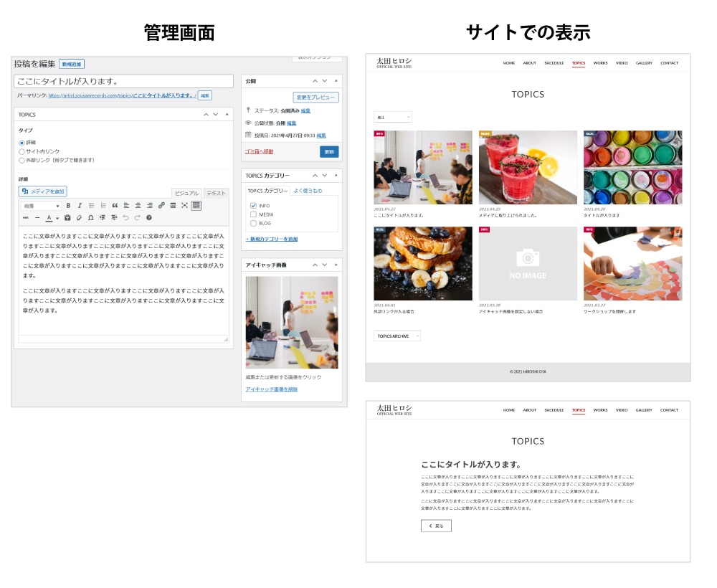Select the 外部リンク radio button
The height and width of the screenshot is (588, 717).
coord(22,161)
